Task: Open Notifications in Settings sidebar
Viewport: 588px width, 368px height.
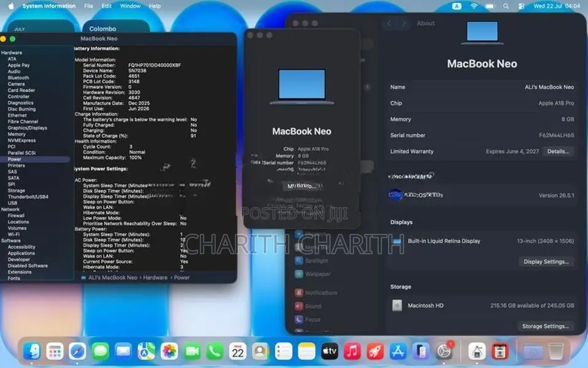Action: [316, 293]
